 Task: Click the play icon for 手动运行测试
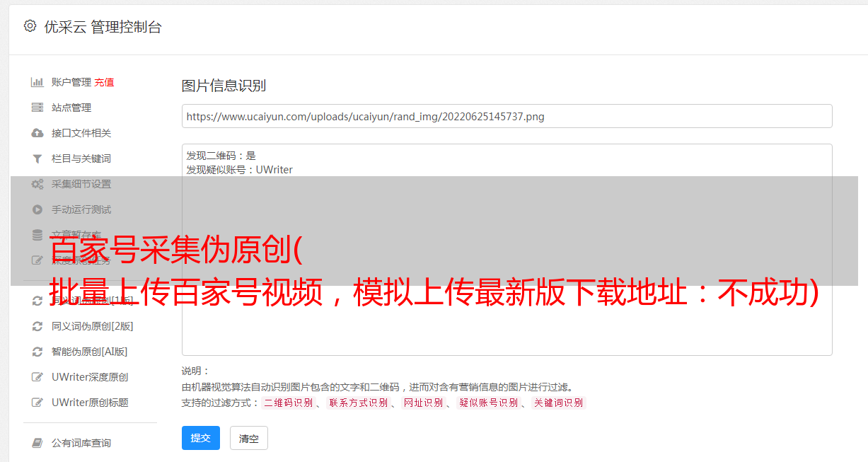click(37, 209)
